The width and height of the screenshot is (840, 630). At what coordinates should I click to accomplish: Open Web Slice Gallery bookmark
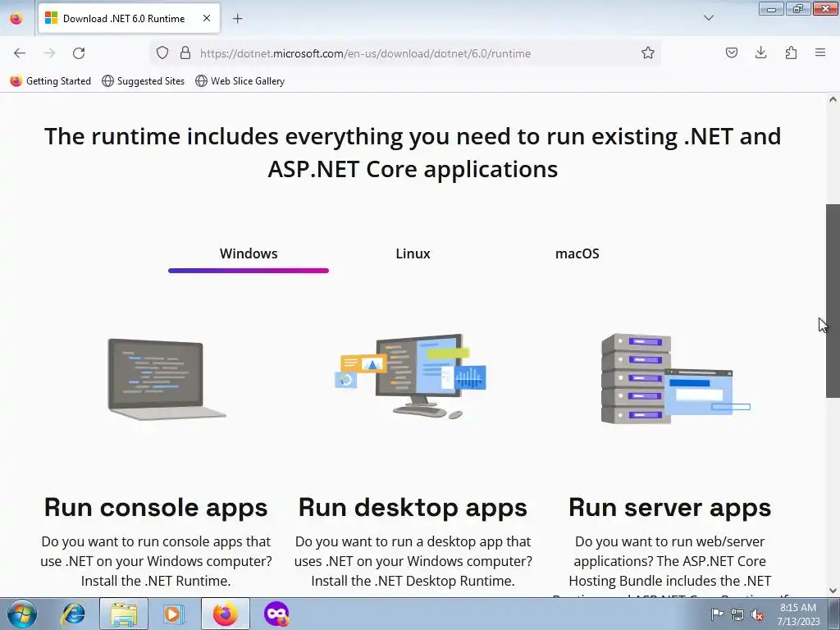[240, 81]
